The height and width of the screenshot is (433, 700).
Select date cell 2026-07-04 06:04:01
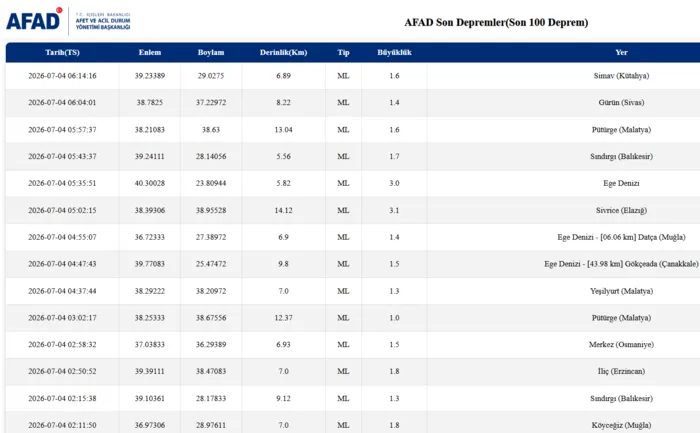(x=62, y=103)
